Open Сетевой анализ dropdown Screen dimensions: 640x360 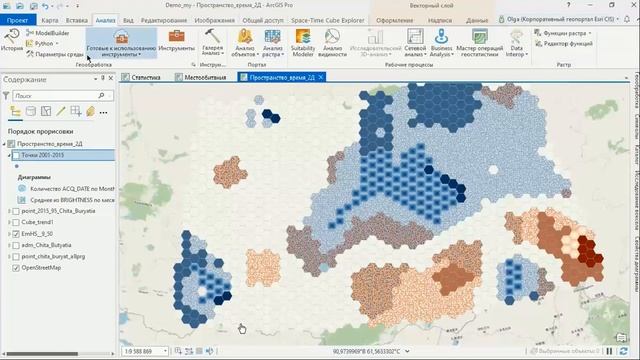coord(415,43)
